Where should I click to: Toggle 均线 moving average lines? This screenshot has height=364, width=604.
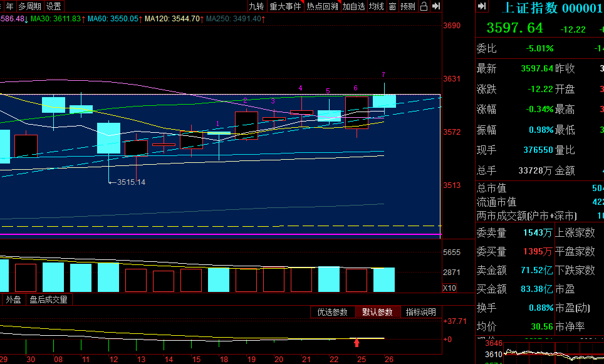(x=377, y=6)
